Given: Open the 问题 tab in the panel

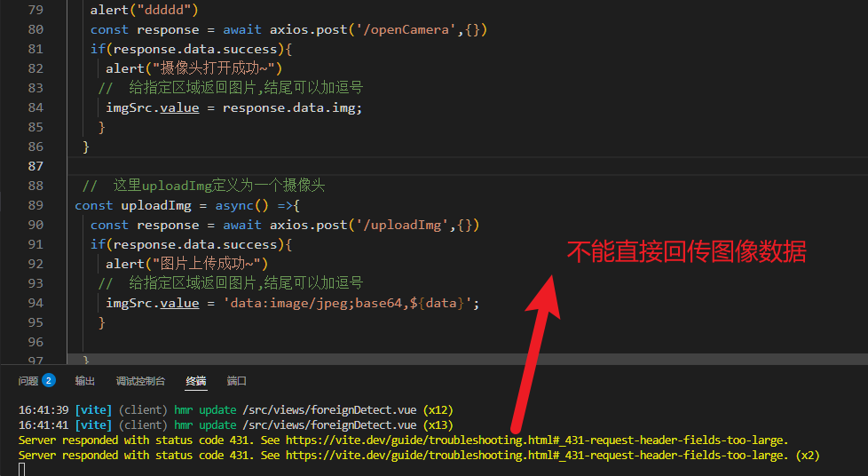Looking at the screenshot, I should click(x=28, y=381).
